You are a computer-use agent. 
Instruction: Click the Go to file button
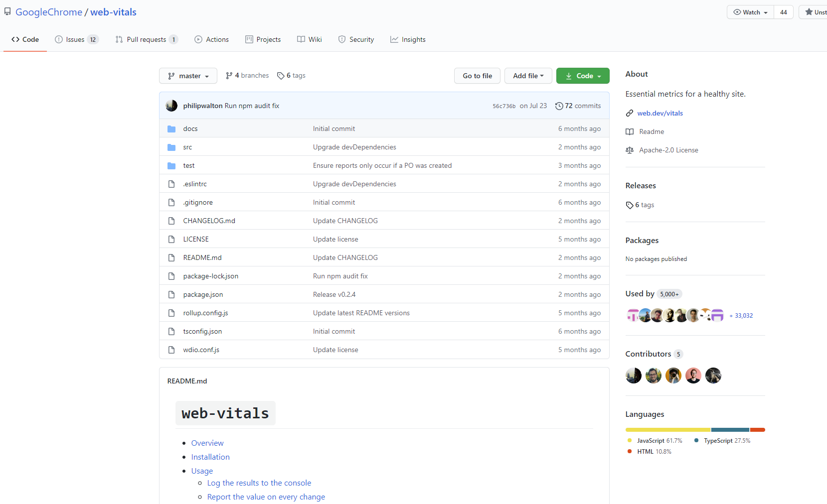pyautogui.click(x=477, y=76)
